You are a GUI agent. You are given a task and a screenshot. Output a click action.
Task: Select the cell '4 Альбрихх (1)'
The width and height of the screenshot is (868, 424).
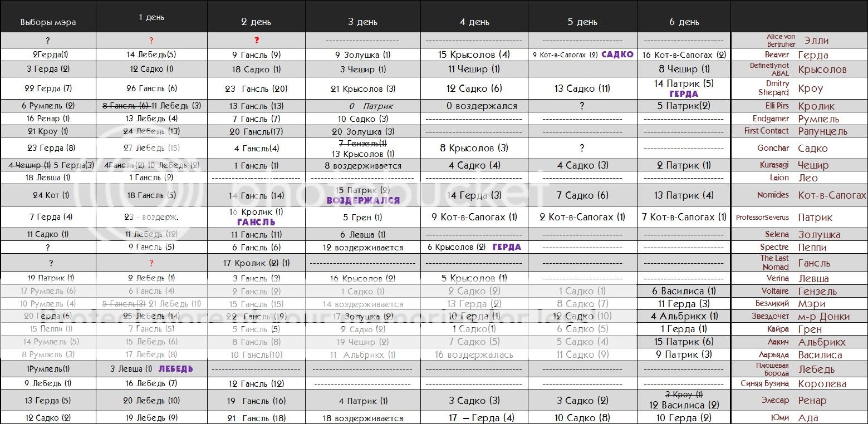684,316
